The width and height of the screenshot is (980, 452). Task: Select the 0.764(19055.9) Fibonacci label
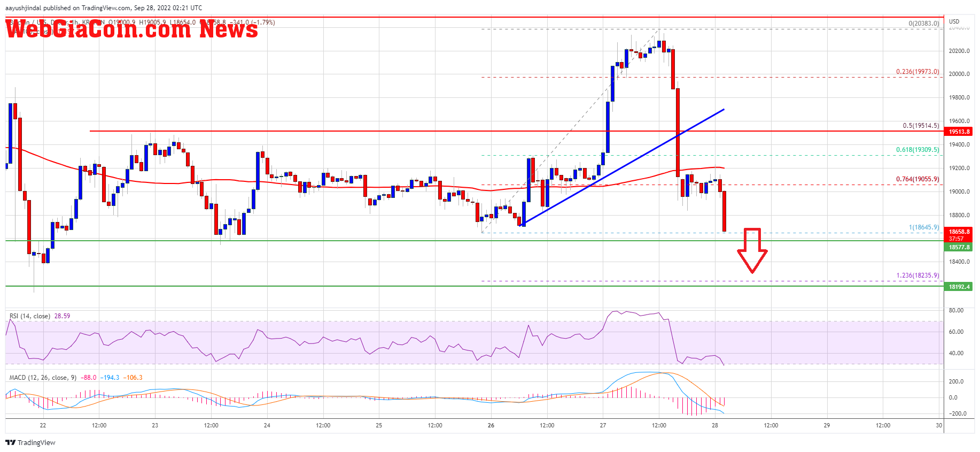[x=917, y=179]
